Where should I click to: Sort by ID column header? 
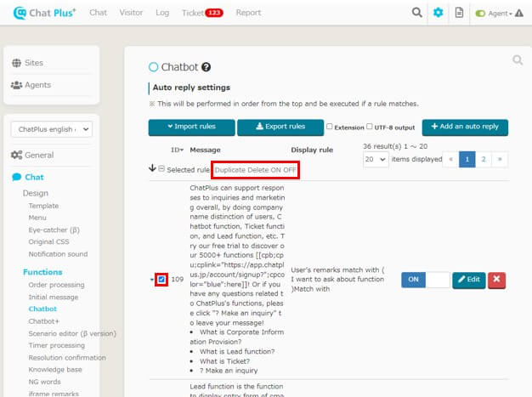pos(177,150)
